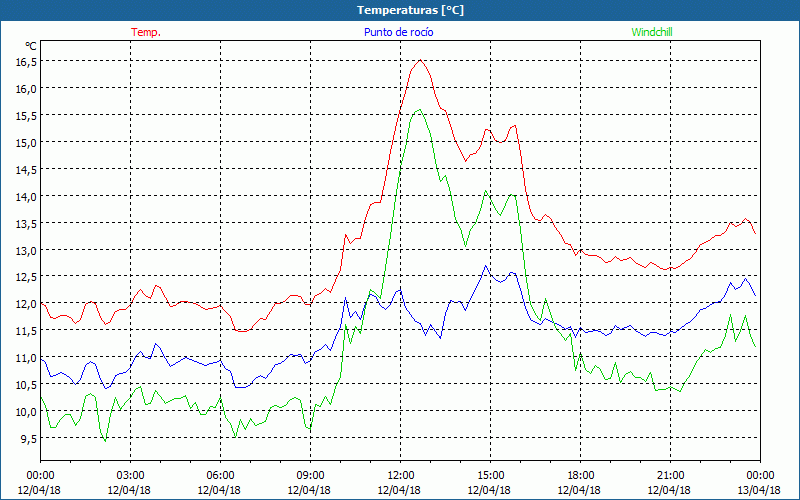Screen dimensions: 800x500
Task: Click the 12,5 y-axis value
Action: pos(26,277)
